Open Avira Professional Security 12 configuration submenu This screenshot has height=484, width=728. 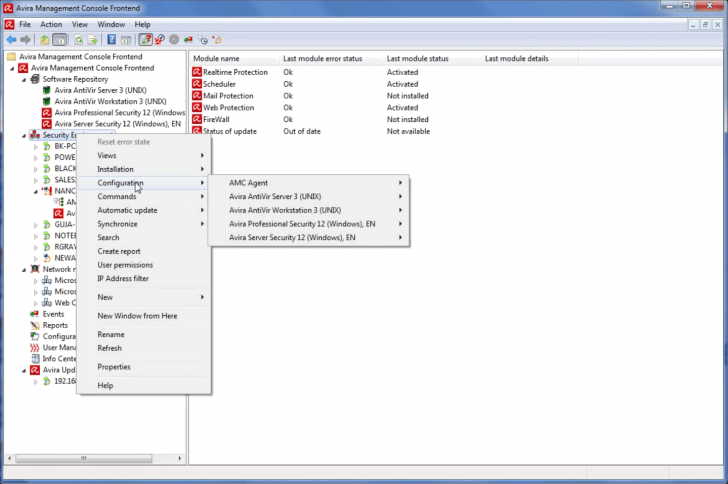point(309,224)
